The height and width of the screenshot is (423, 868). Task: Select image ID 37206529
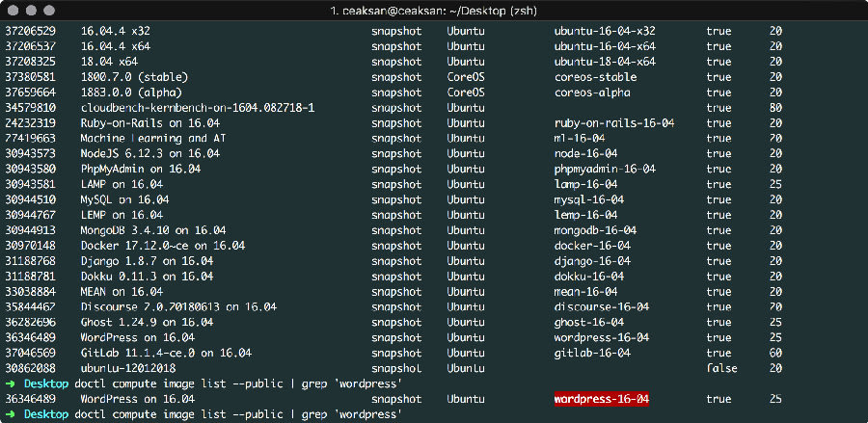(31, 31)
